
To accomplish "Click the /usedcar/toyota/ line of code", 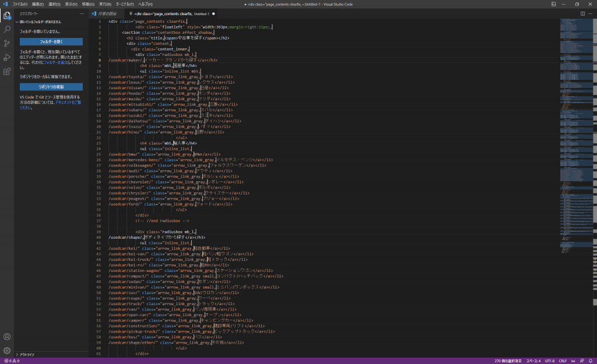I will tap(170, 77).
